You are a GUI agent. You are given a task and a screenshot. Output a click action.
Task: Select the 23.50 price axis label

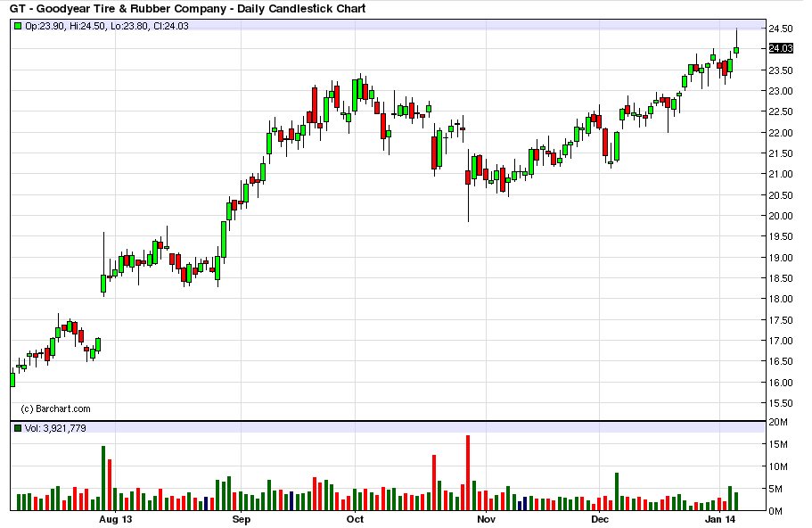click(x=781, y=70)
